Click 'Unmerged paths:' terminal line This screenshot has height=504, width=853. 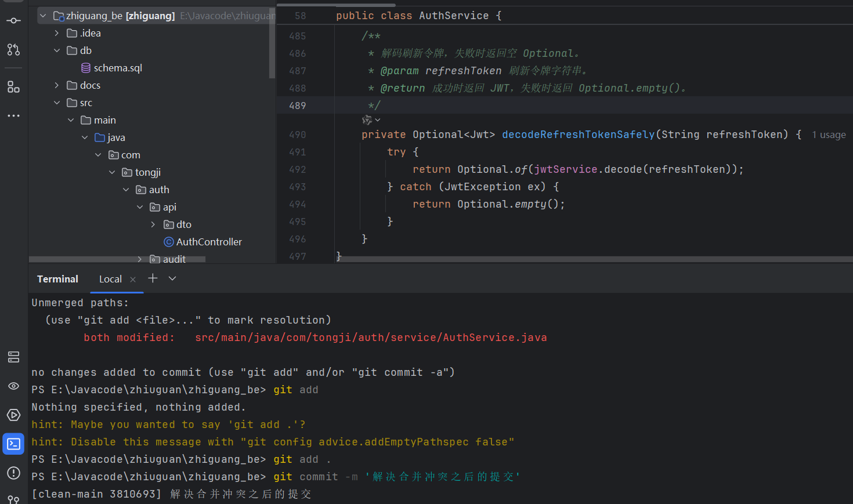(80, 303)
